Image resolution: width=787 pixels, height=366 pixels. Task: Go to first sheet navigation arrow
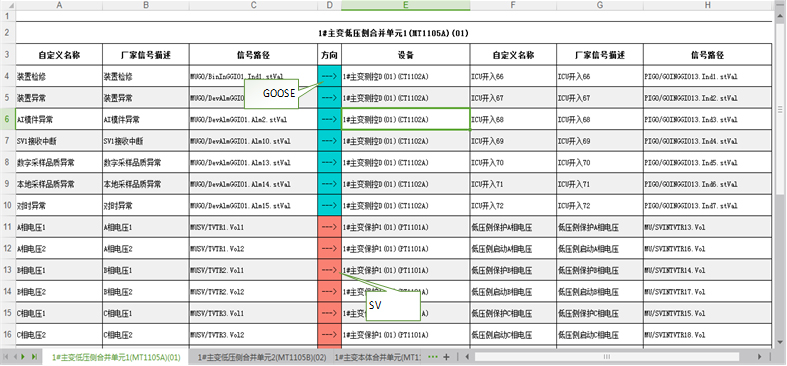click(6, 357)
